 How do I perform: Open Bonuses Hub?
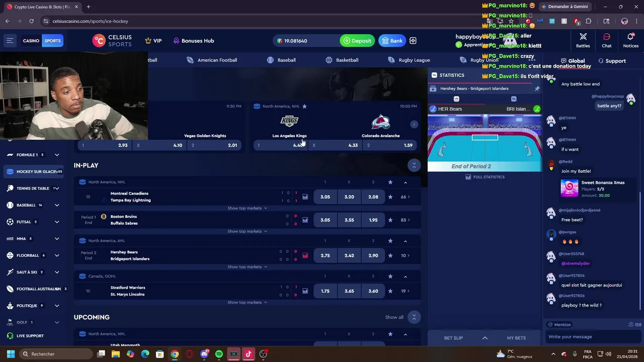(x=194, y=41)
